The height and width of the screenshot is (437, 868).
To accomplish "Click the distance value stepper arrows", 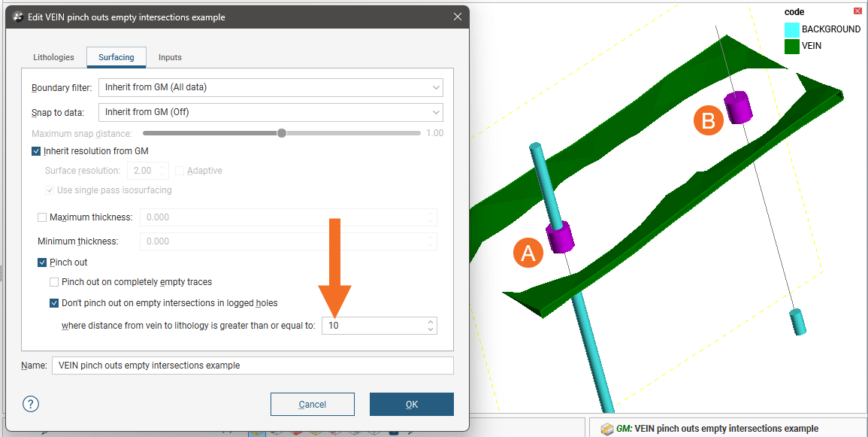I will 430,326.
